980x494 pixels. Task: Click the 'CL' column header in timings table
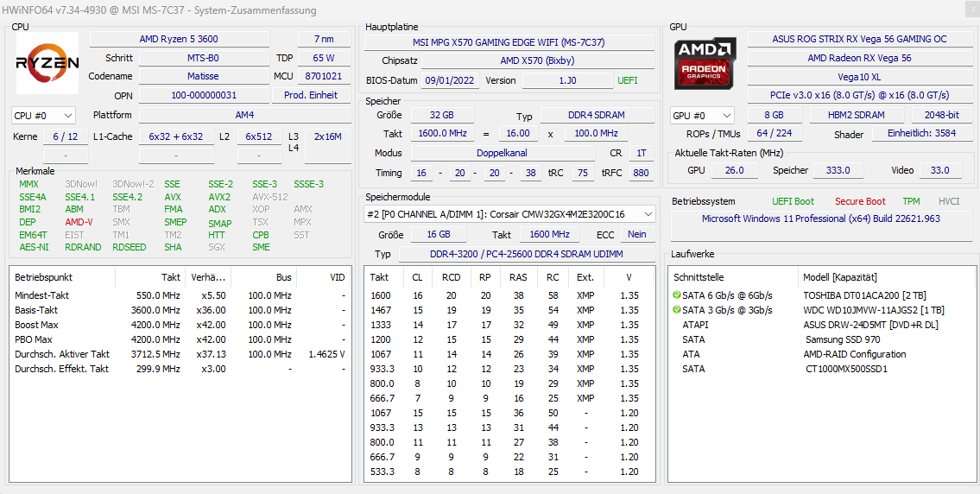click(x=417, y=277)
